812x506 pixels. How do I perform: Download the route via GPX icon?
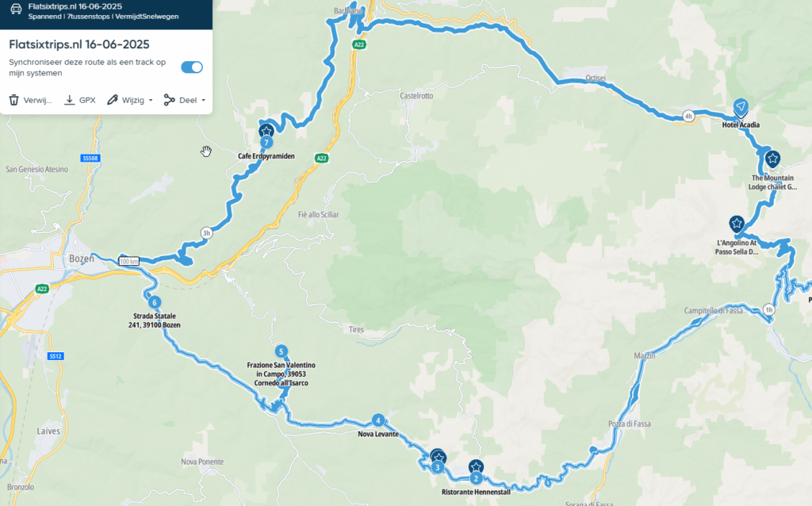70,100
